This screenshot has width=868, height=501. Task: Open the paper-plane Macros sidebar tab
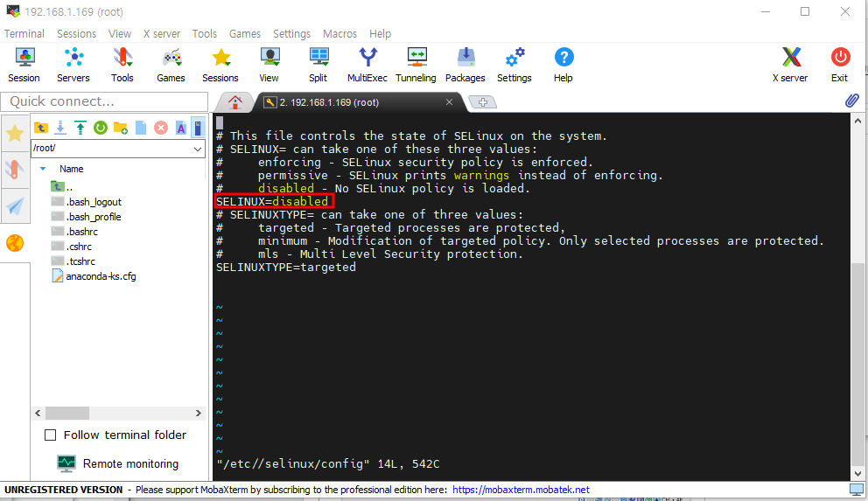[15, 206]
